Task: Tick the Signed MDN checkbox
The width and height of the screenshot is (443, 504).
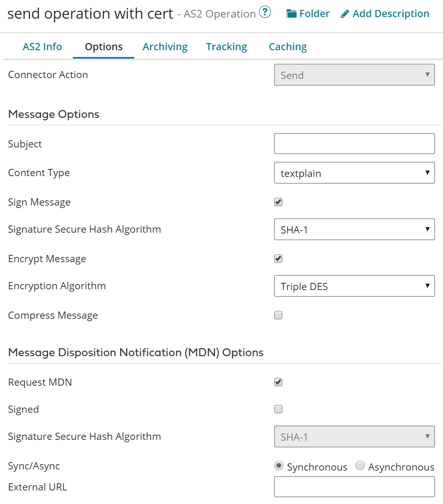Action: click(x=278, y=409)
